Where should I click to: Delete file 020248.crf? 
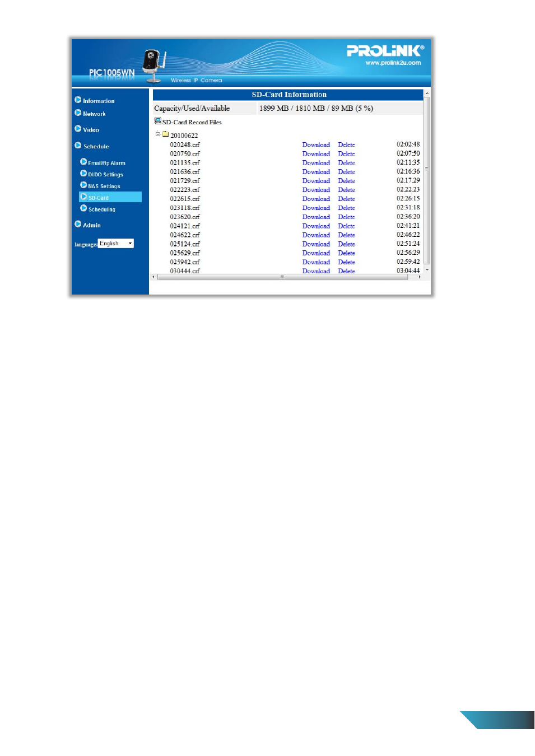point(346,144)
